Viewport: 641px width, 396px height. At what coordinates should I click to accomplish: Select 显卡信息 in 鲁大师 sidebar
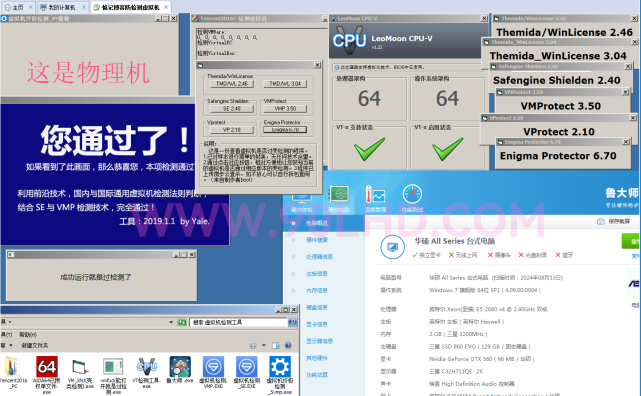pyautogui.click(x=317, y=324)
